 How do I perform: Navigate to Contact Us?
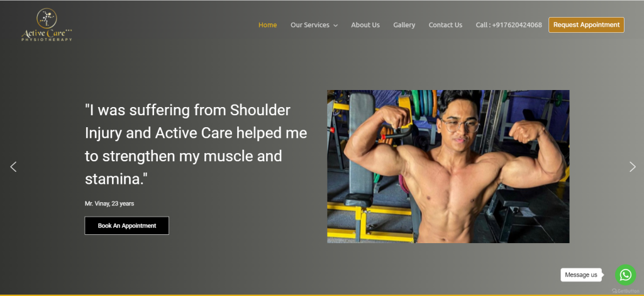coord(445,25)
